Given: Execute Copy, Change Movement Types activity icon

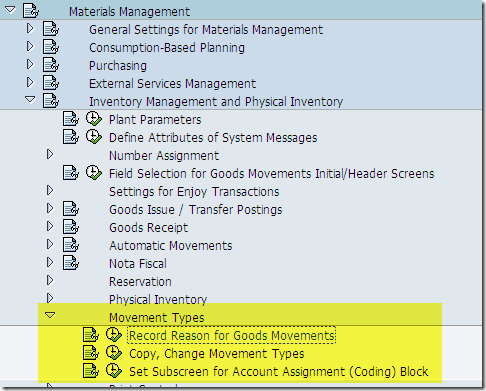Looking at the screenshot, I should (114, 353).
